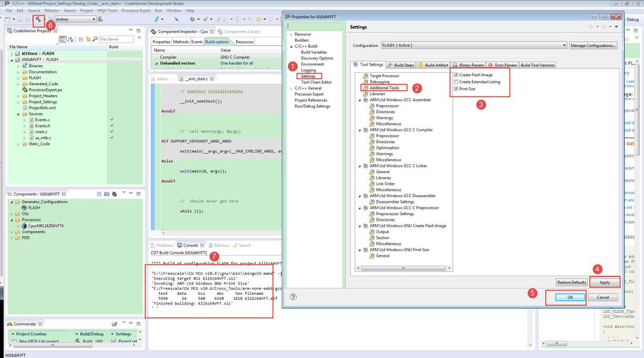Switch to the Build Artifact tab
Viewport: 644px width, 358px height.
coord(433,65)
